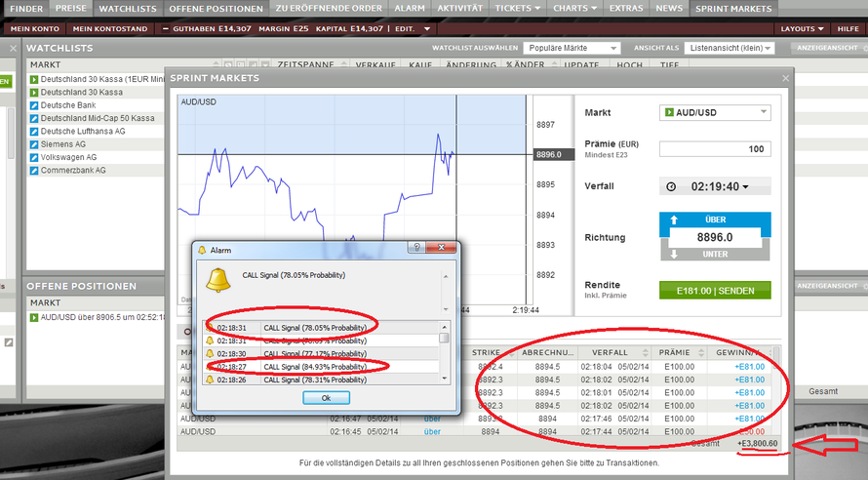Close the Sprint Markets window

coord(785,79)
